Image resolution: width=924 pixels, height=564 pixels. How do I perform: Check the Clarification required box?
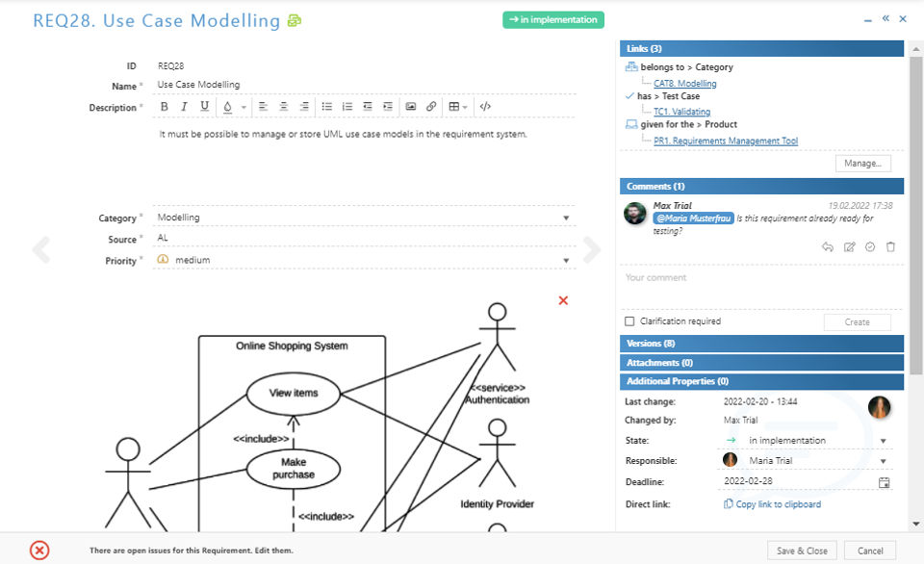click(629, 321)
